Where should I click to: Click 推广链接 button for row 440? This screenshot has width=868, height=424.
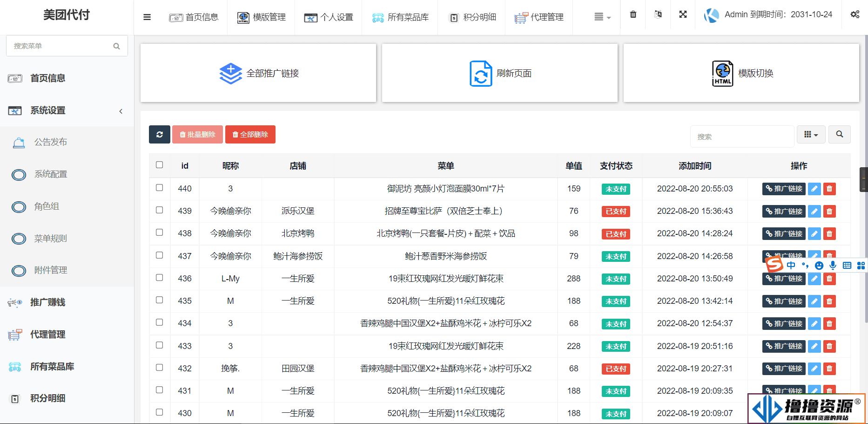click(784, 189)
